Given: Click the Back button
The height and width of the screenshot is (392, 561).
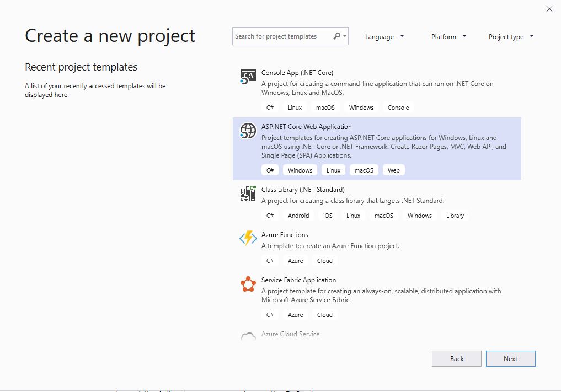Looking at the screenshot, I should click(x=457, y=359).
